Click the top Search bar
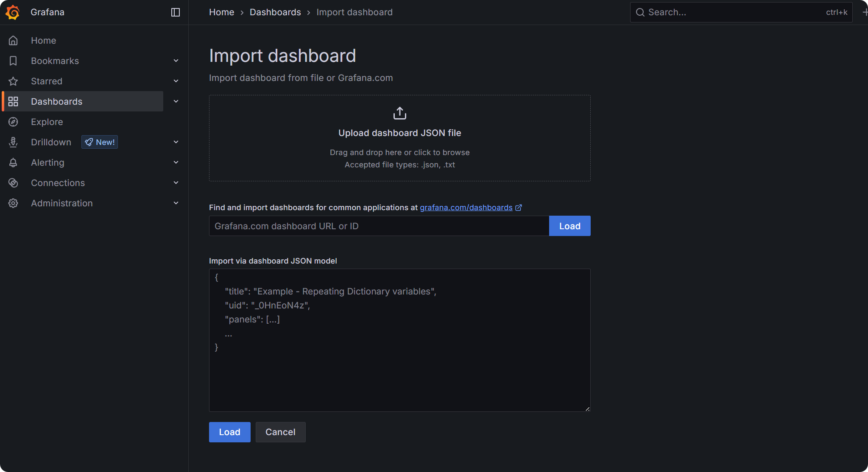Screen dimensions: 868x472 pyautogui.click(x=740, y=12)
